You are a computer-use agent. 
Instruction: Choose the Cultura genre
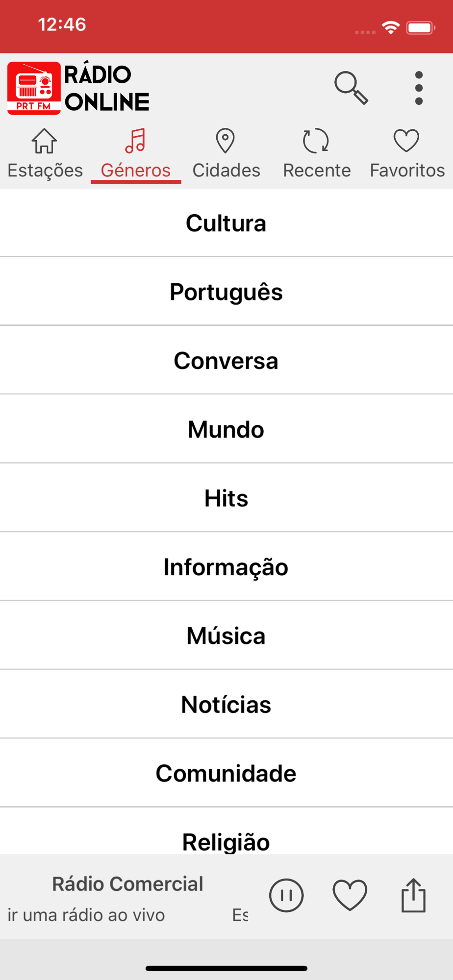click(226, 223)
